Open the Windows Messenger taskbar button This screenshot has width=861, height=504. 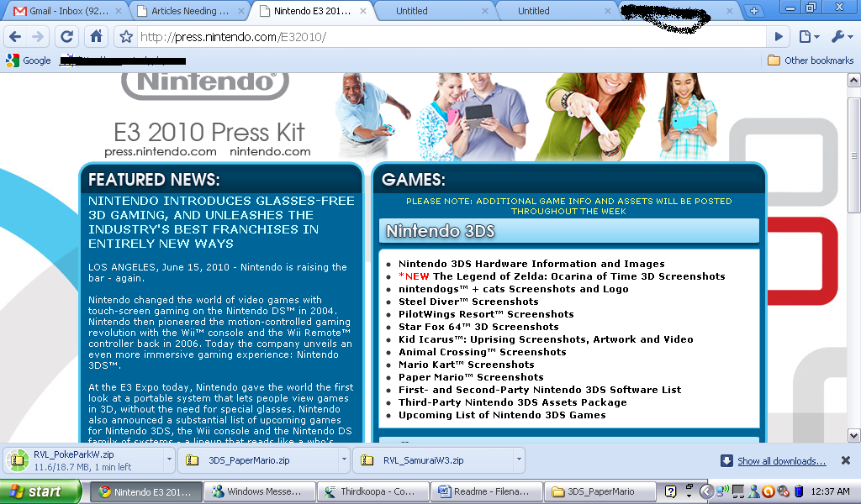[260, 491]
